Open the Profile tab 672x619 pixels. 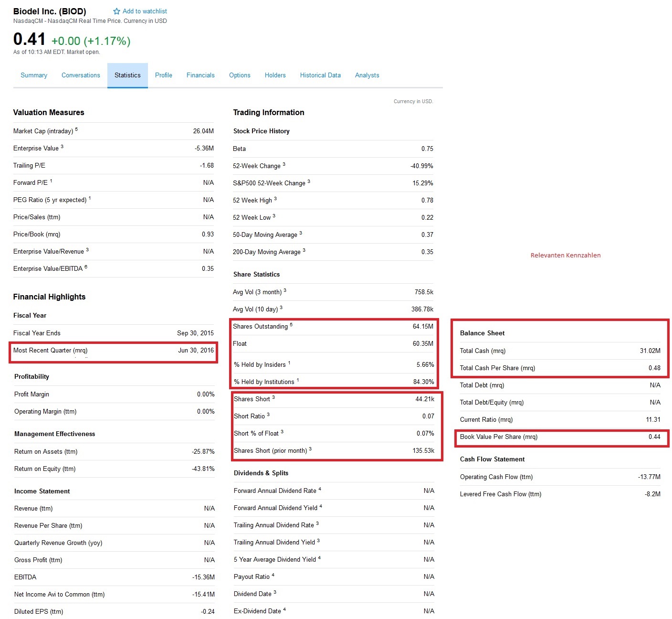164,75
